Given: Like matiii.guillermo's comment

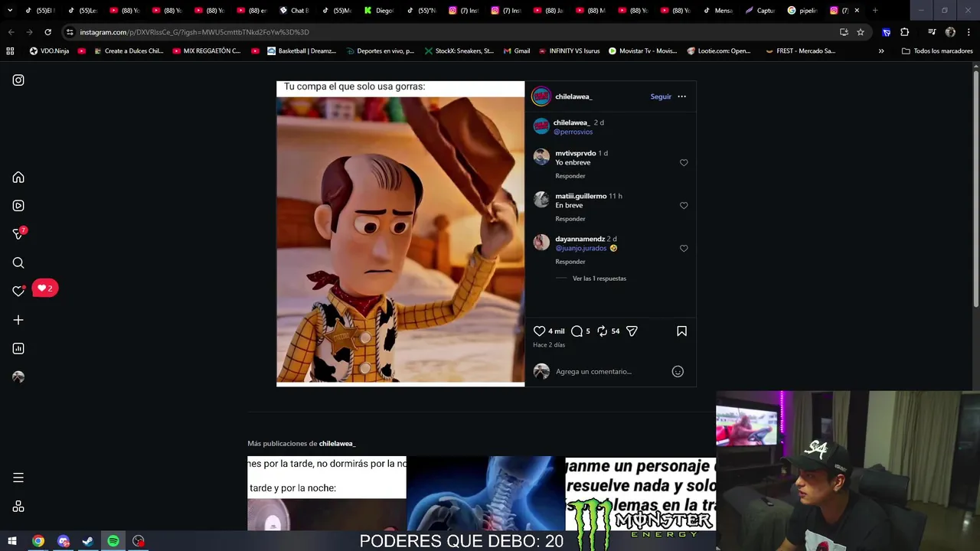Looking at the screenshot, I should (684, 205).
